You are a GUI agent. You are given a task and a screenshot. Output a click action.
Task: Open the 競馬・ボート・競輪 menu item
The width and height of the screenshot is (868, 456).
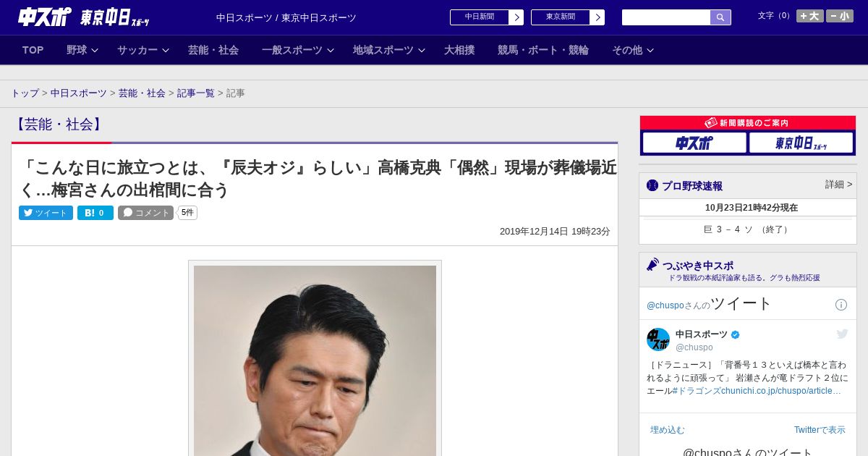(x=543, y=50)
